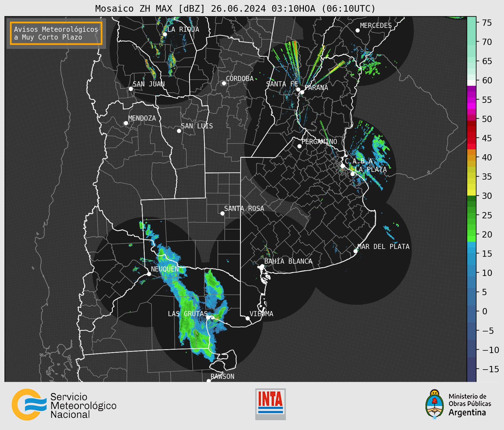Click the -15 dBZ dark navy color band

[471, 369]
